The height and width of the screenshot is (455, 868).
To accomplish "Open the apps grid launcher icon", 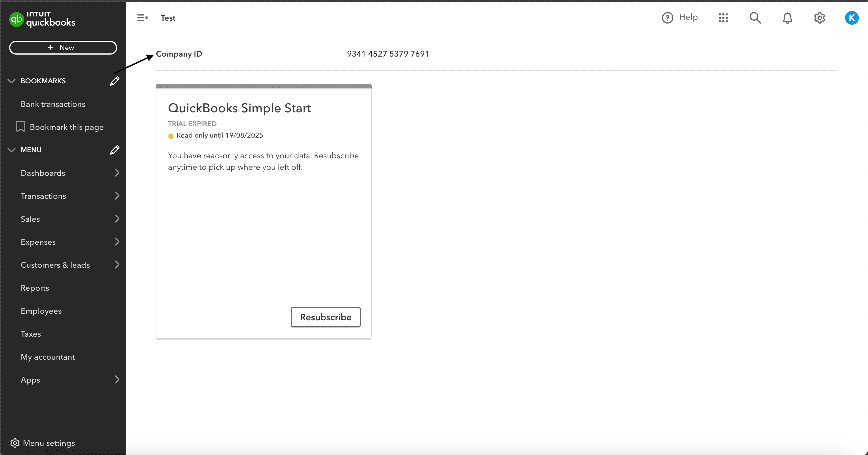I will (x=723, y=18).
